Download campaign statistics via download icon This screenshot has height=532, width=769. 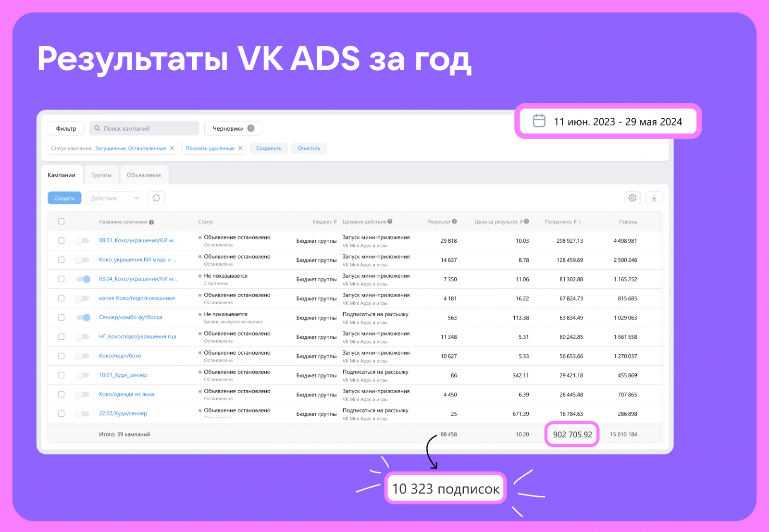click(x=654, y=198)
